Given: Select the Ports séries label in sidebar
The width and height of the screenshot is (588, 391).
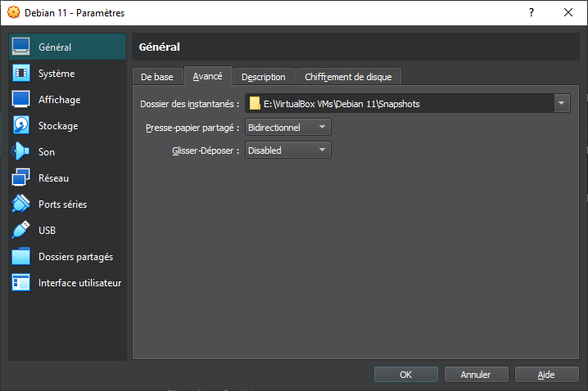Looking at the screenshot, I should (62, 204).
